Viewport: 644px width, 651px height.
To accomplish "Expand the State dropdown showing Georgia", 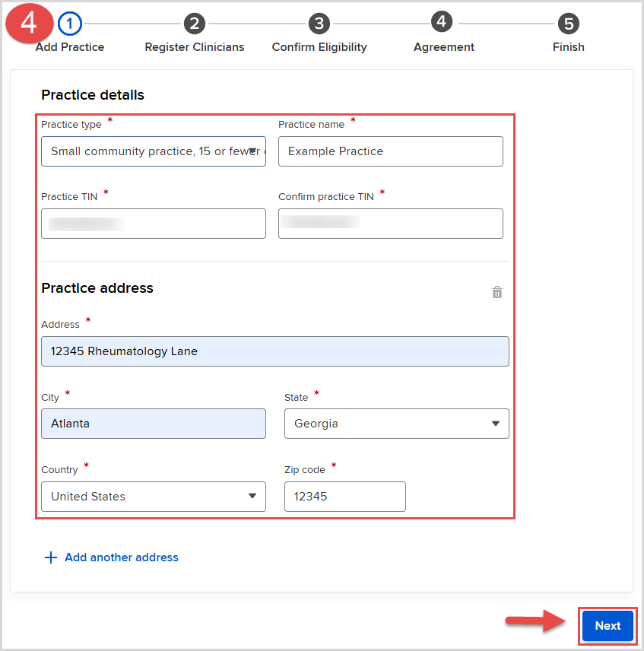I will click(x=397, y=424).
